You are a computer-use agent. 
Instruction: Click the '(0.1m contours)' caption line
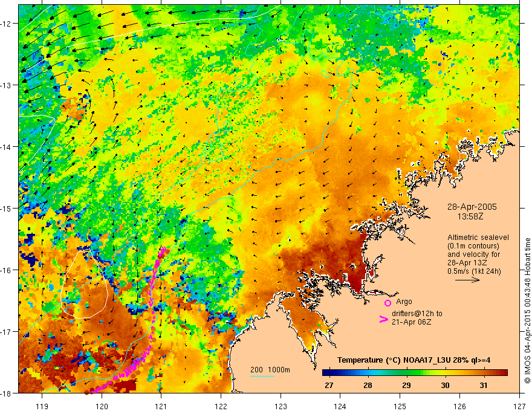tap(473, 246)
